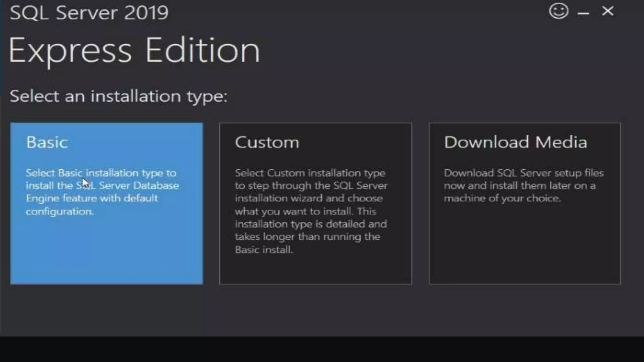Click "Basic install." text in the Custom tile
Screen dimensions: 644x362
(264, 250)
